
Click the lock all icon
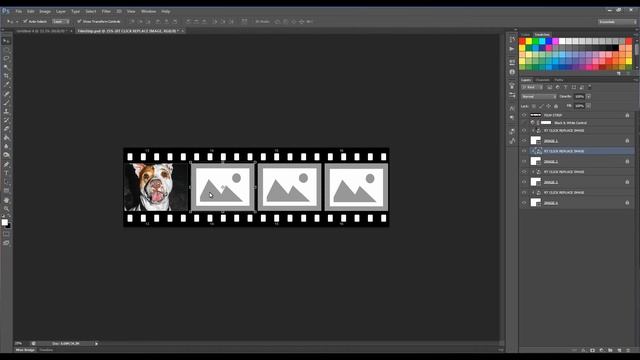point(556,106)
